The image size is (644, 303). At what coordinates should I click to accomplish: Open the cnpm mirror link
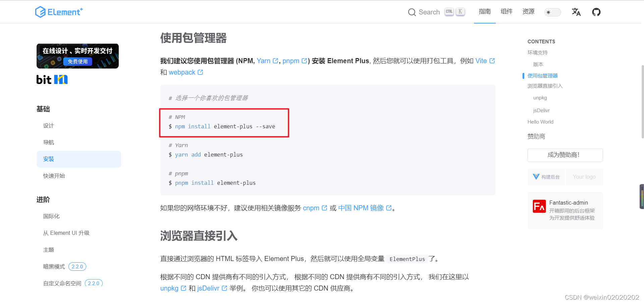click(x=315, y=208)
